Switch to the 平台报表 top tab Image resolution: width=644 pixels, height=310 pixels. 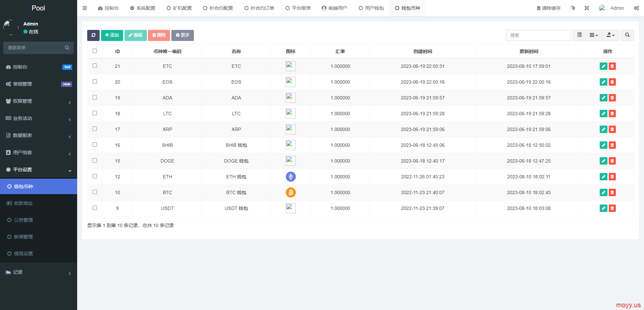pyautogui.click(x=298, y=8)
